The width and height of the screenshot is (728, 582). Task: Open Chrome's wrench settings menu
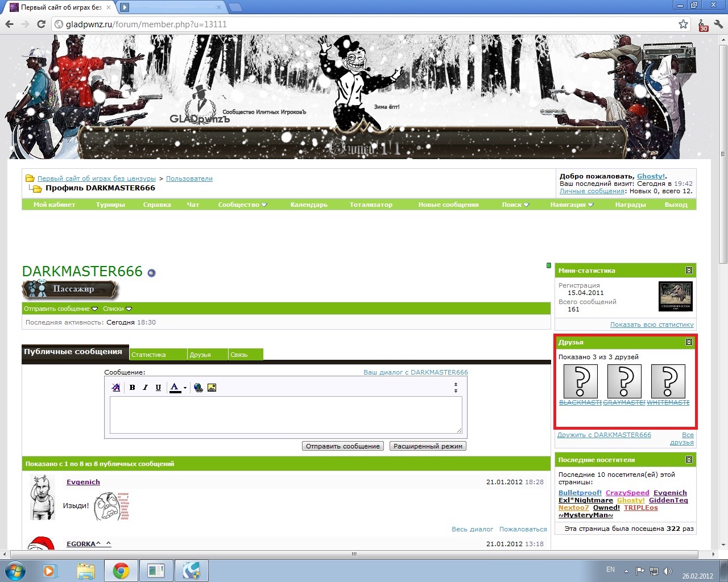tap(718, 24)
